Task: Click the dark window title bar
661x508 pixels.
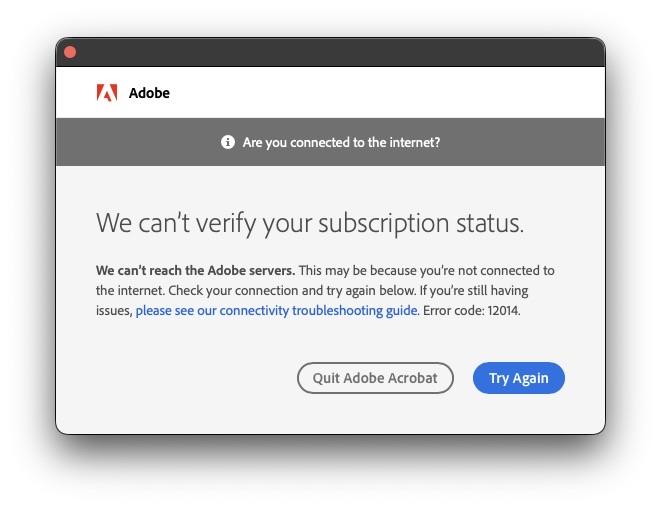Action: click(x=330, y=52)
